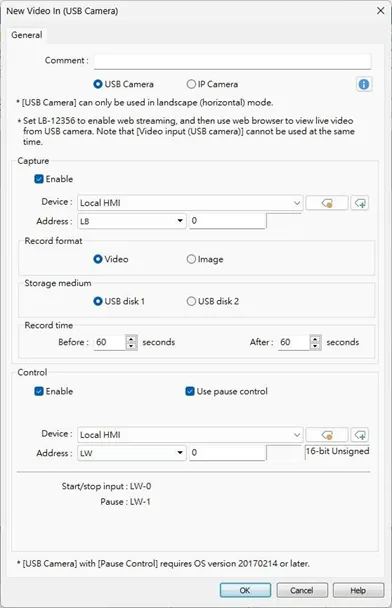Switch to the General tab

[26, 35]
